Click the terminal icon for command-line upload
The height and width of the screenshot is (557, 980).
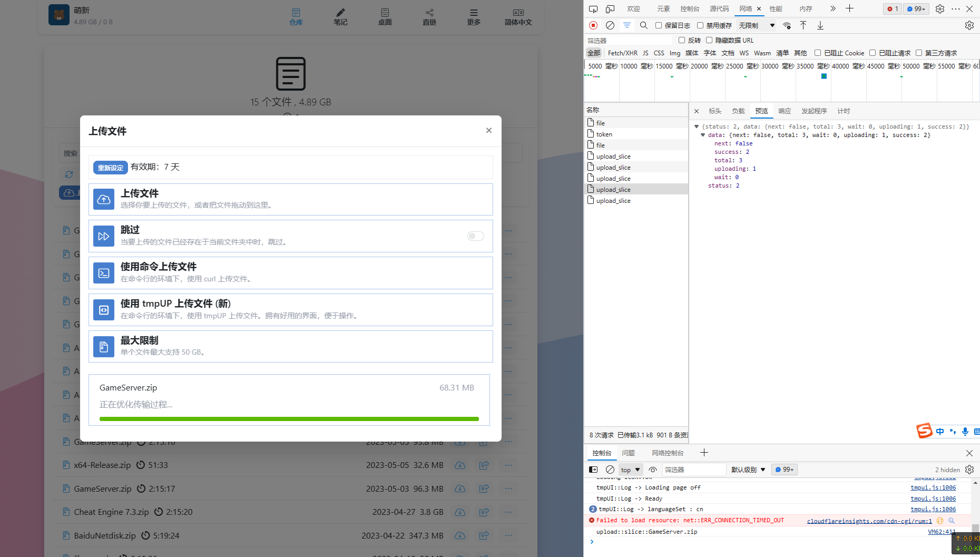pos(104,273)
